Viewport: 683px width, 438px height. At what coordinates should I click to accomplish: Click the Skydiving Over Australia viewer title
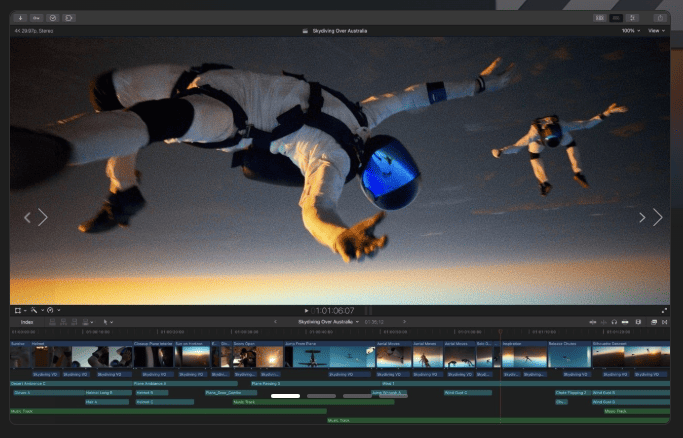point(340,31)
